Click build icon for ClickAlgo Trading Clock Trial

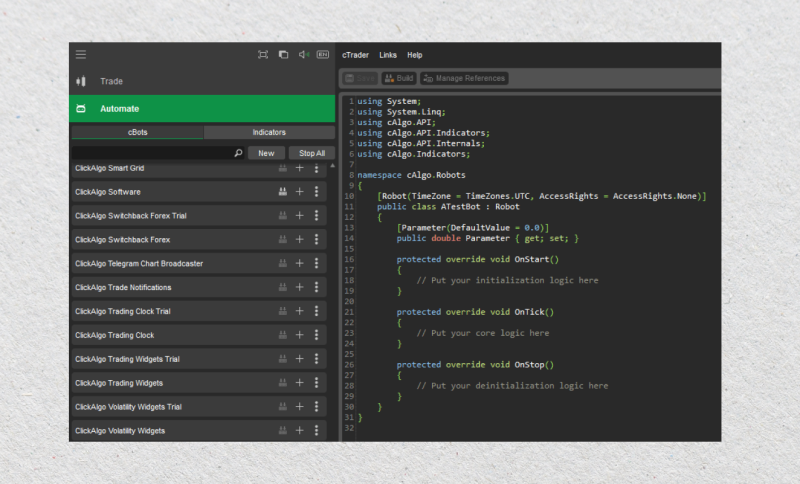coord(282,311)
